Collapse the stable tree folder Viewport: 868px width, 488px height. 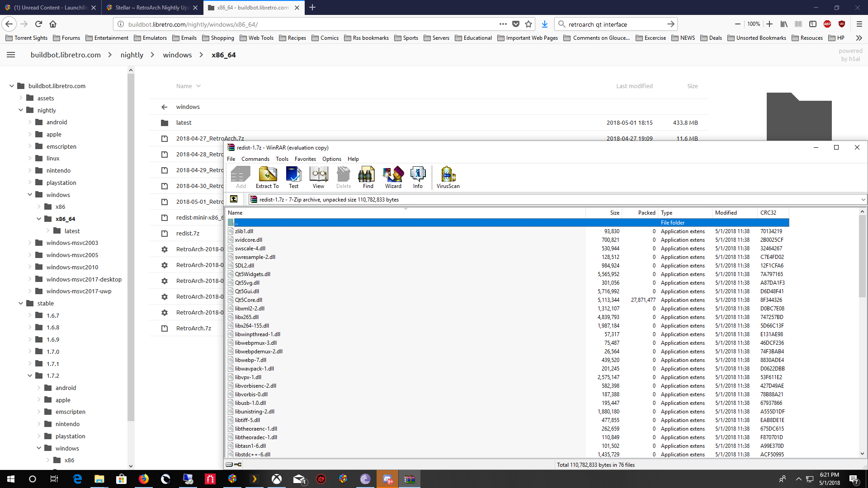coord(21,303)
